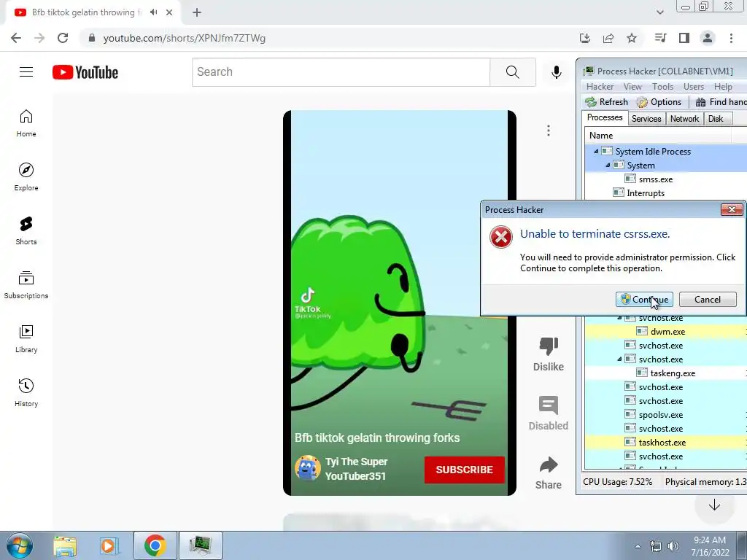
Task: Open Tyi The Super YouTuber351 channel
Action: tap(356, 469)
